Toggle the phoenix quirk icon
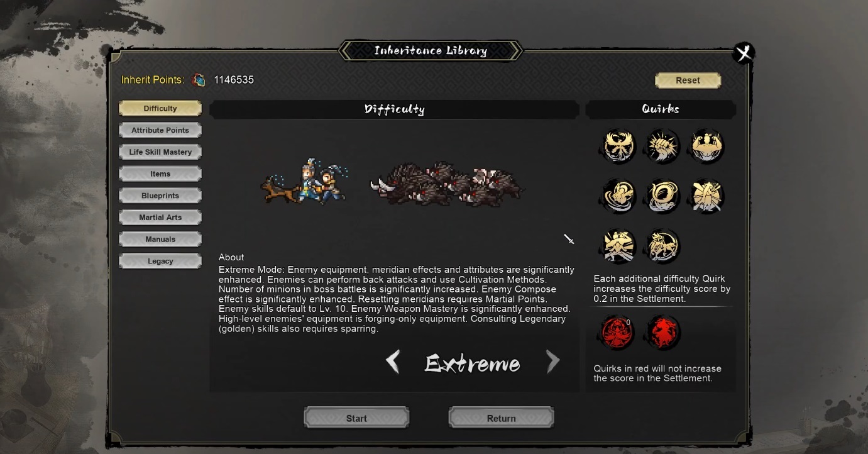 (x=618, y=146)
